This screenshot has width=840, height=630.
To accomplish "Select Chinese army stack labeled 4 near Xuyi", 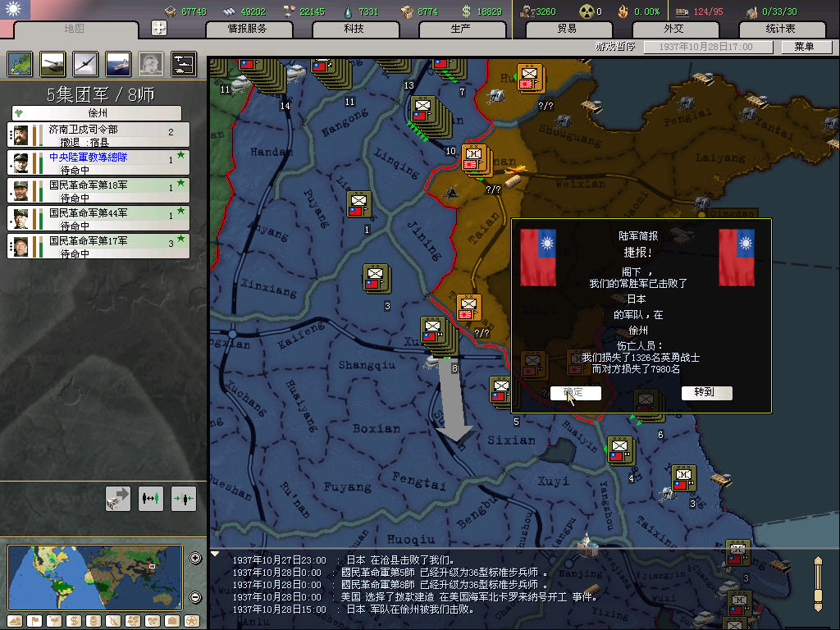I will [x=622, y=450].
